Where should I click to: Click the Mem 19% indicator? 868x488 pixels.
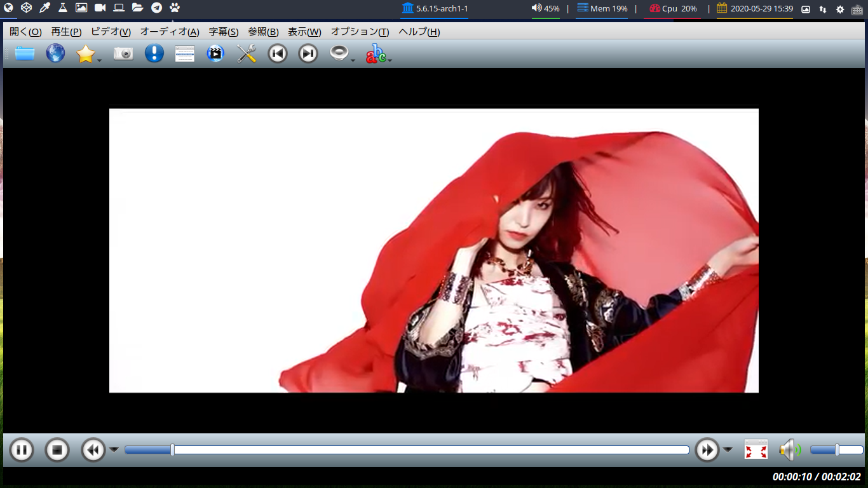point(602,9)
